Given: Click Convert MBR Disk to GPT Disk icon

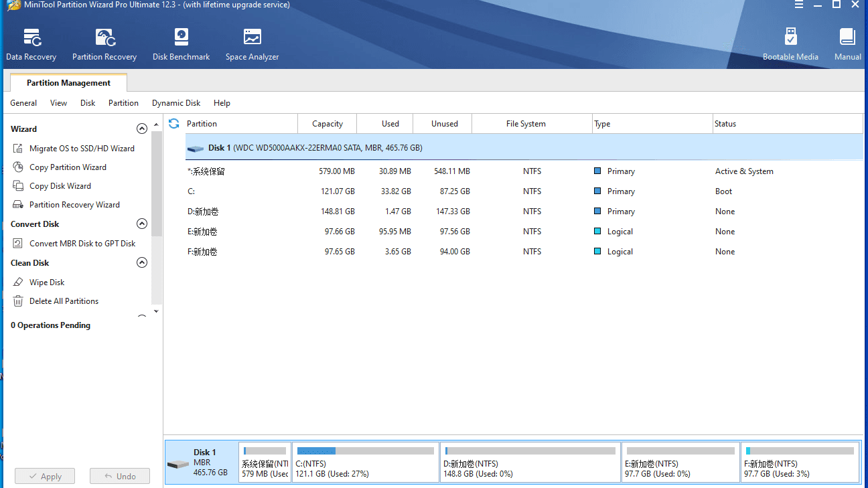Looking at the screenshot, I should point(18,244).
